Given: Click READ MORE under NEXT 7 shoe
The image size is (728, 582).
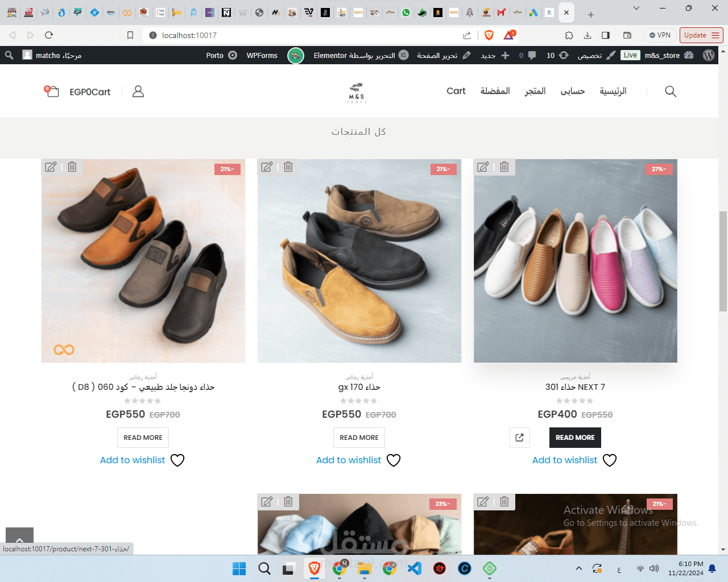Looking at the screenshot, I should coord(575,438).
